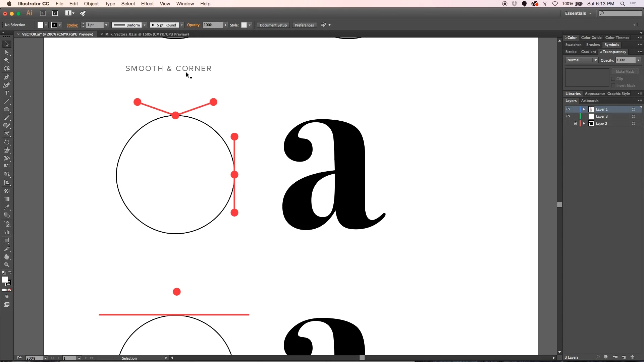The height and width of the screenshot is (362, 644).
Task: Click the fill color swatch in toolbar
Action: tap(5, 280)
